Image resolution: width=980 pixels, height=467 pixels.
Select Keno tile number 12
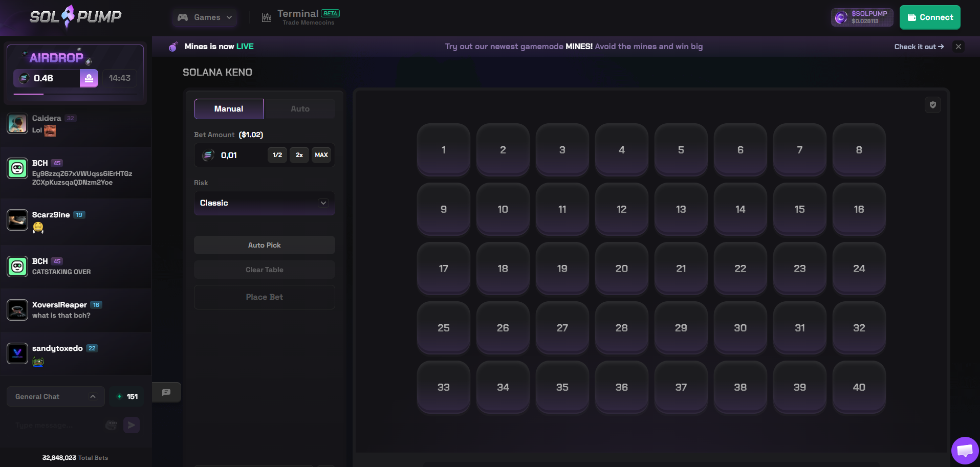coord(622,209)
